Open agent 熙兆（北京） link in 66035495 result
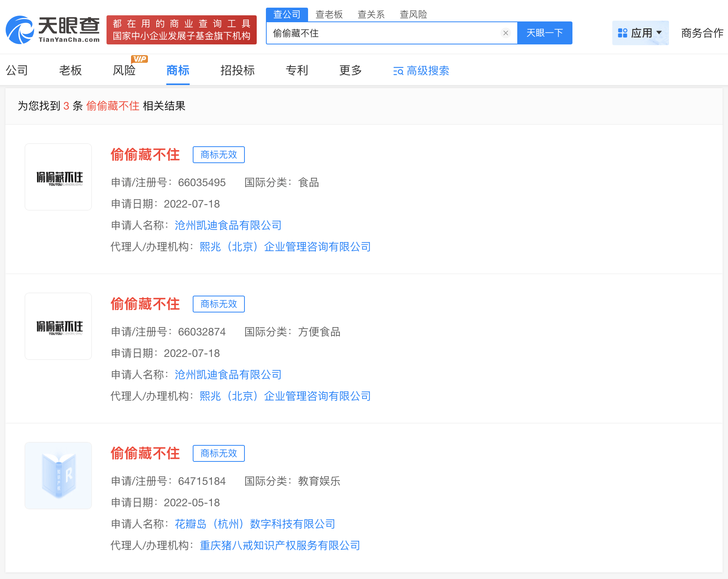Screen dimensions: 728x579 click(x=285, y=247)
